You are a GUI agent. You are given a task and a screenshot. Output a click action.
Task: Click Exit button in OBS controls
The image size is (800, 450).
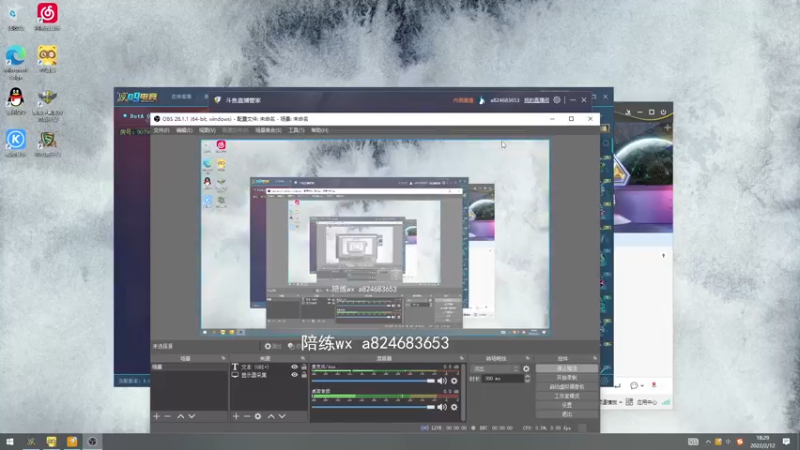pos(567,414)
